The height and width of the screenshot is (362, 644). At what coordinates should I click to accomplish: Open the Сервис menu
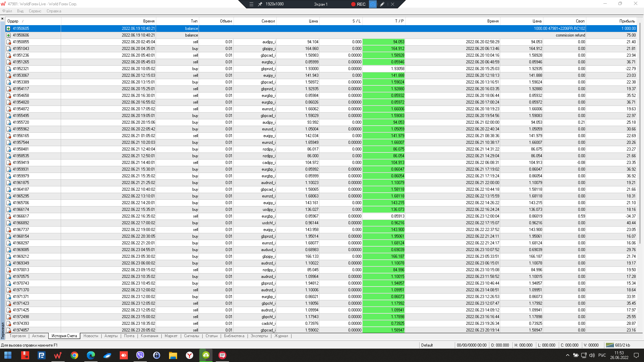(35, 11)
